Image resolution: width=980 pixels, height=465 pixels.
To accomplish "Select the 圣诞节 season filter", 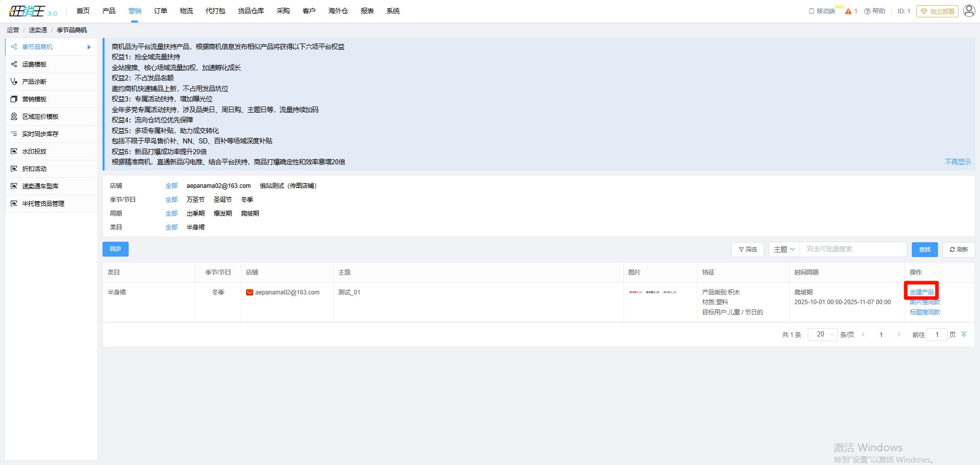I will point(222,200).
